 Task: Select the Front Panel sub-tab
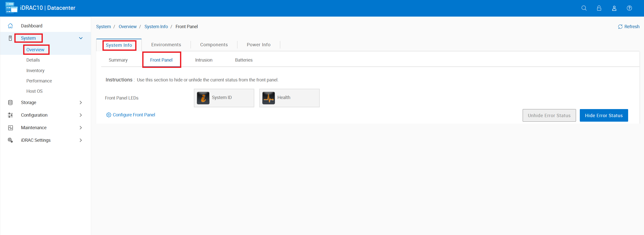pos(161,60)
